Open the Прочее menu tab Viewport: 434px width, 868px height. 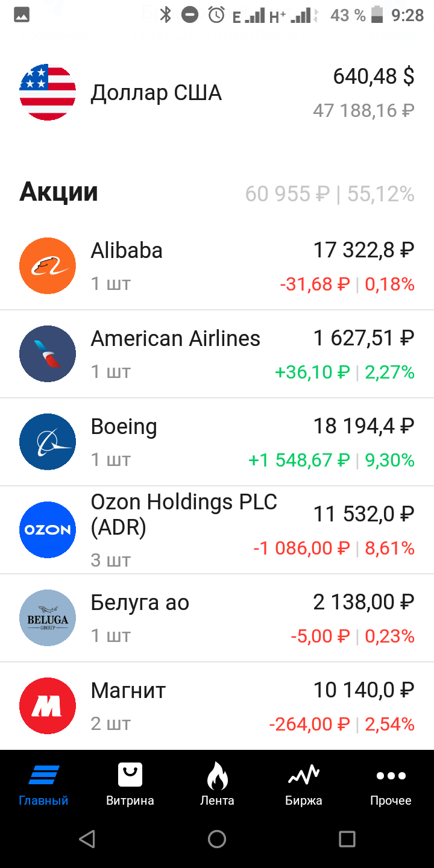click(391, 784)
